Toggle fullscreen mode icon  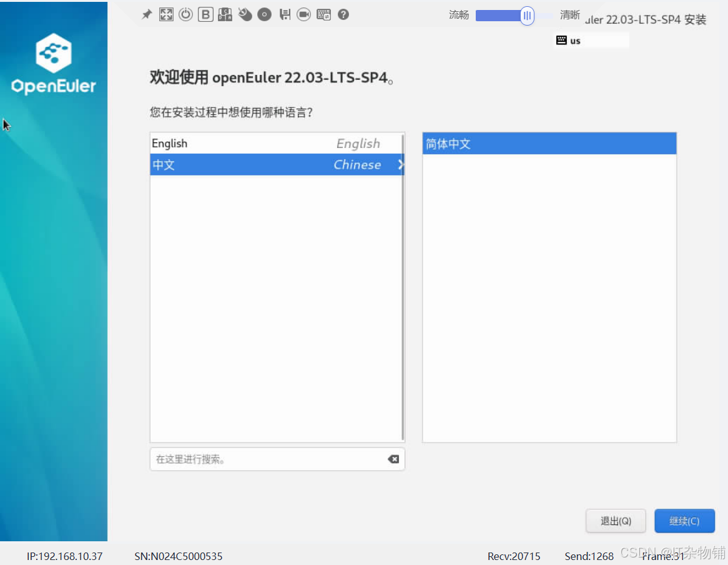coord(166,14)
